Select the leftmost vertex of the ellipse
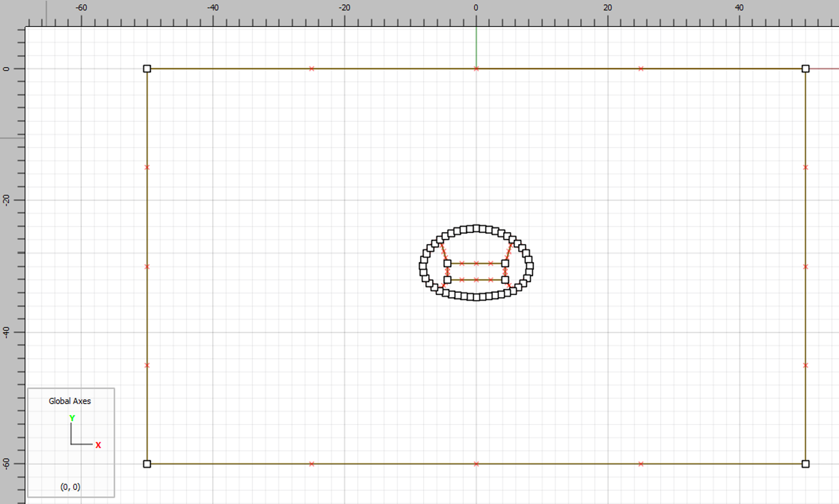 point(423,266)
